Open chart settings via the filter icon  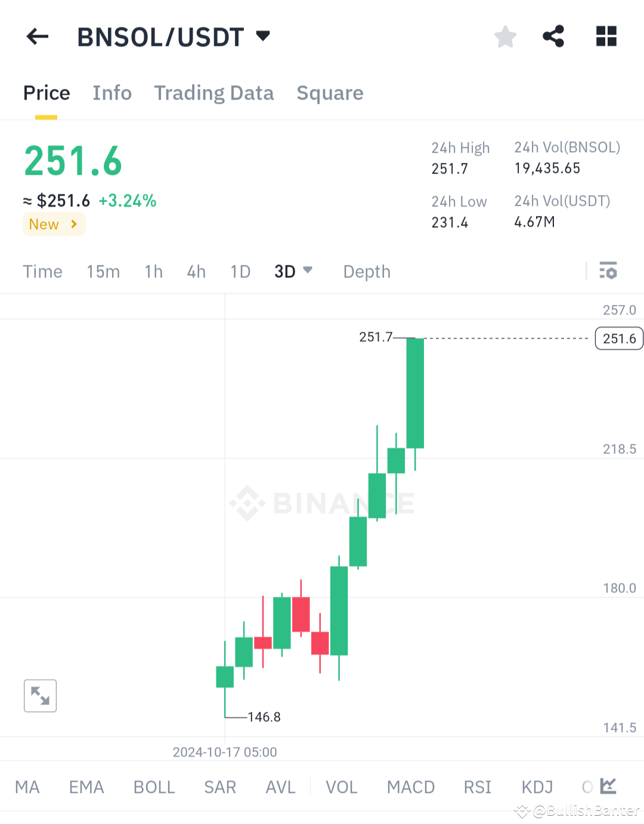point(608,271)
